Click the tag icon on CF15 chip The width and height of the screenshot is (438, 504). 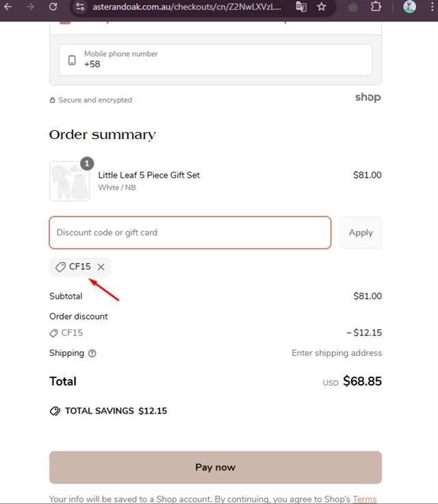[x=61, y=267]
